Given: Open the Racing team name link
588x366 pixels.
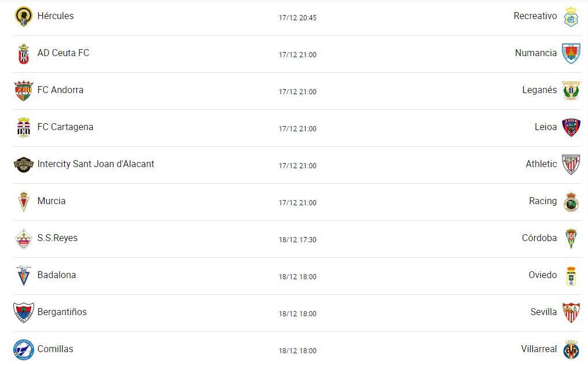Looking at the screenshot, I should [x=543, y=201].
